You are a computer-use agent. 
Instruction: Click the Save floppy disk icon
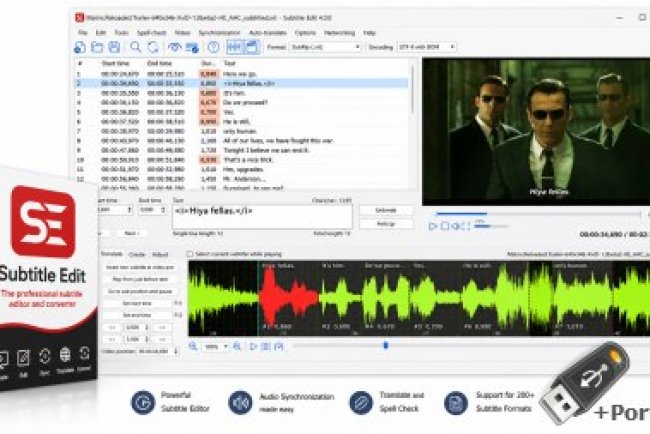coord(114,47)
